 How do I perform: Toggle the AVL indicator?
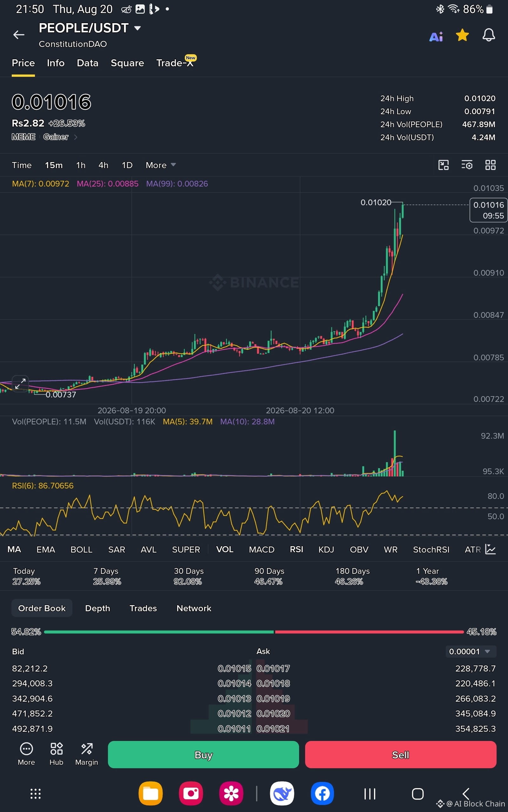tap(149, 549)
